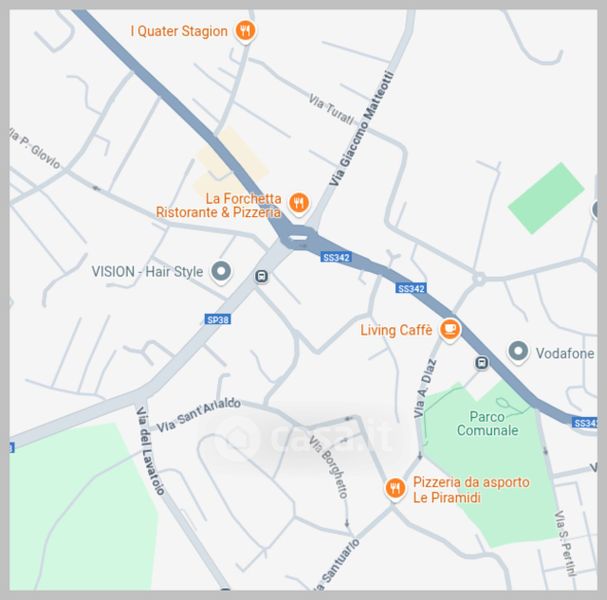Click the Vodafone text label

565,353
